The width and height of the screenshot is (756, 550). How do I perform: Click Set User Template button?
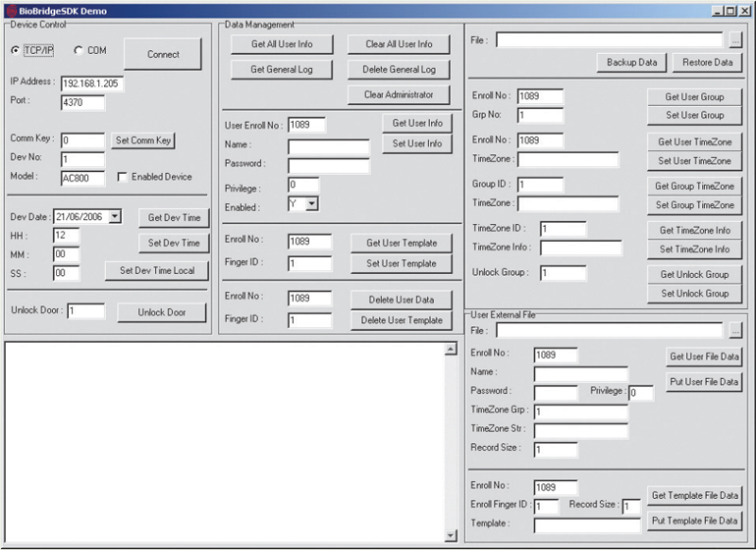click(x=402, y=263)
